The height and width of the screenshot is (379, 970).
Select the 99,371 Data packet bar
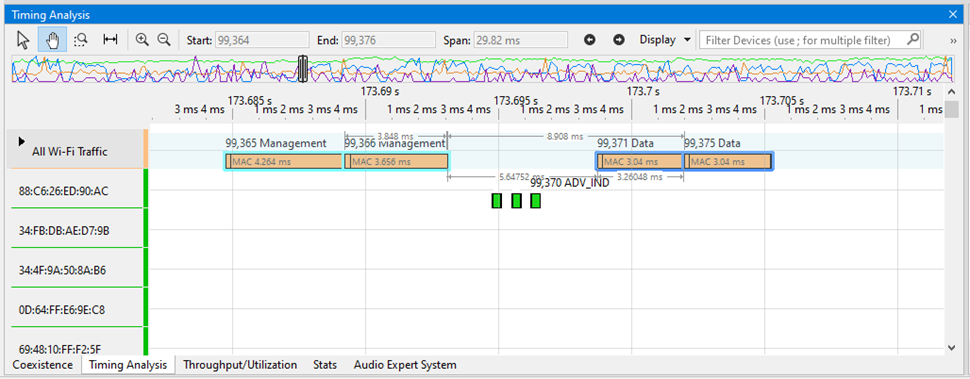[x=640, y=161]
